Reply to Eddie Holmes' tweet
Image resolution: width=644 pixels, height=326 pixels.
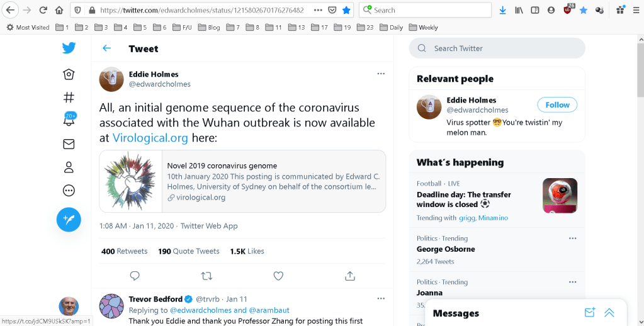click(x=134, y=276)
